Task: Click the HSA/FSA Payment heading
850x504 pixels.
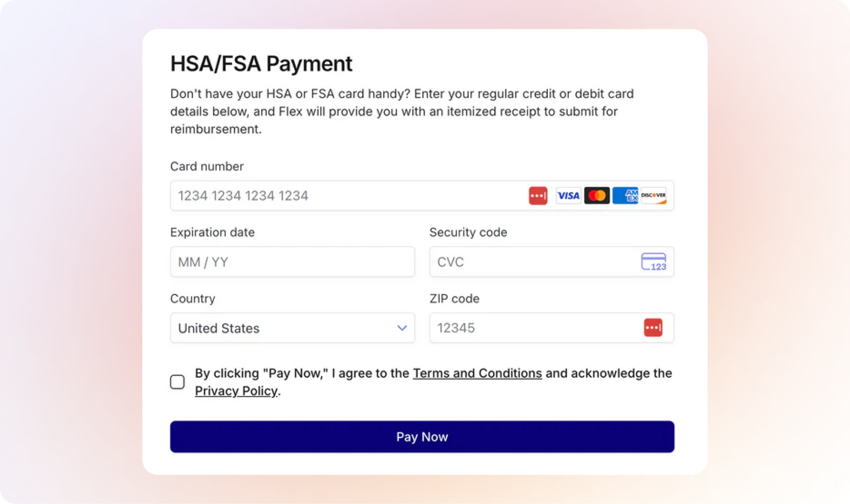Action: pyautogui.click(x=261, y=64)
